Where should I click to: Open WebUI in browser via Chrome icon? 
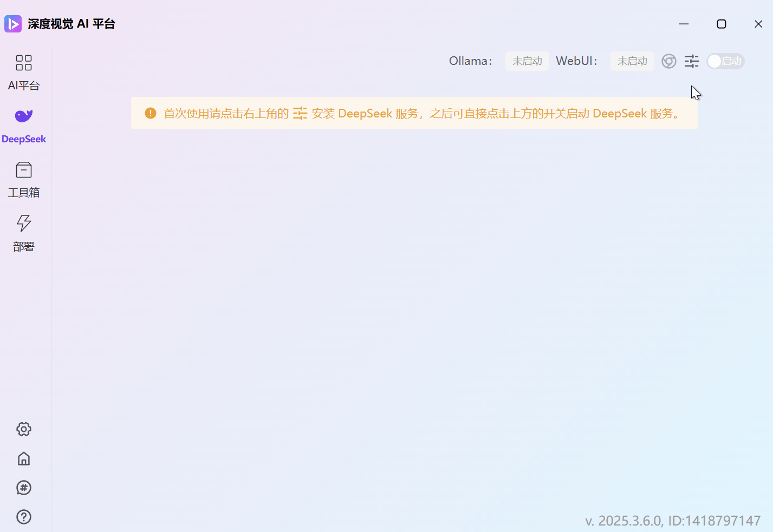pos(669,61)
